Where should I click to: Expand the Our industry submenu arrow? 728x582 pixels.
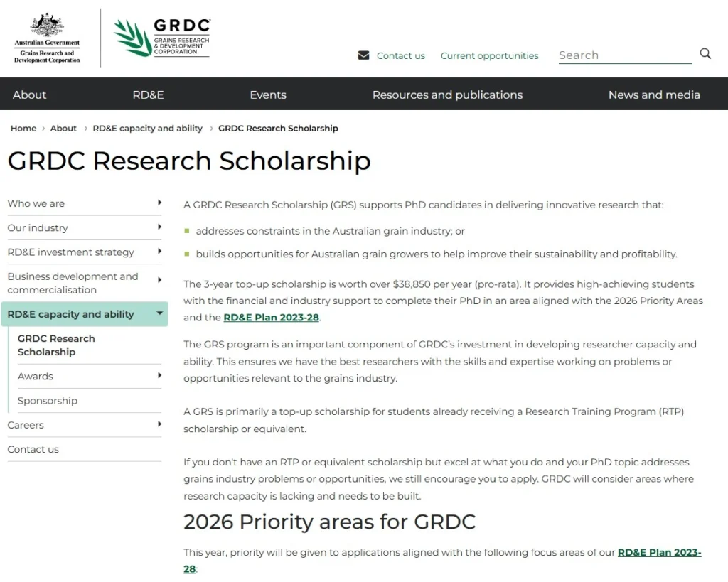pyautogui.click(x=160, y=227)
